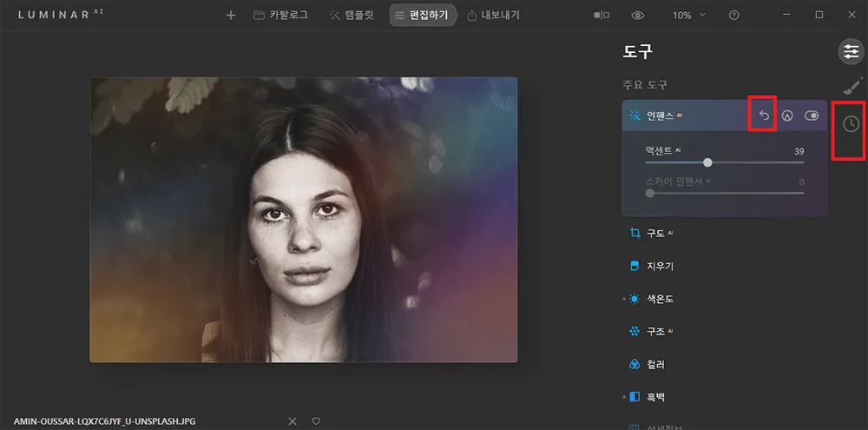Reject the photo with the X flag
This screenshot has height=430, width=868.
(x=293, y=421)
